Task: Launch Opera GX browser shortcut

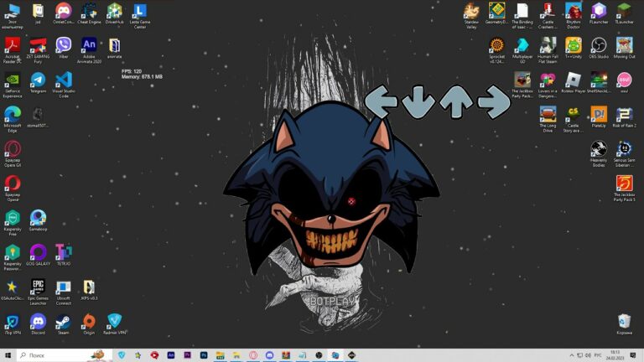Action: [13, 153]
